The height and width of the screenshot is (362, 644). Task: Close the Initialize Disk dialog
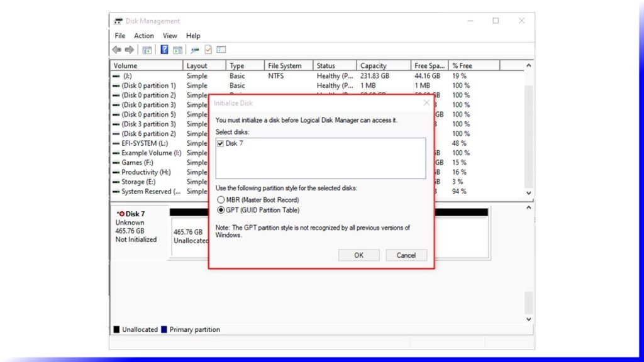[426, 102]
